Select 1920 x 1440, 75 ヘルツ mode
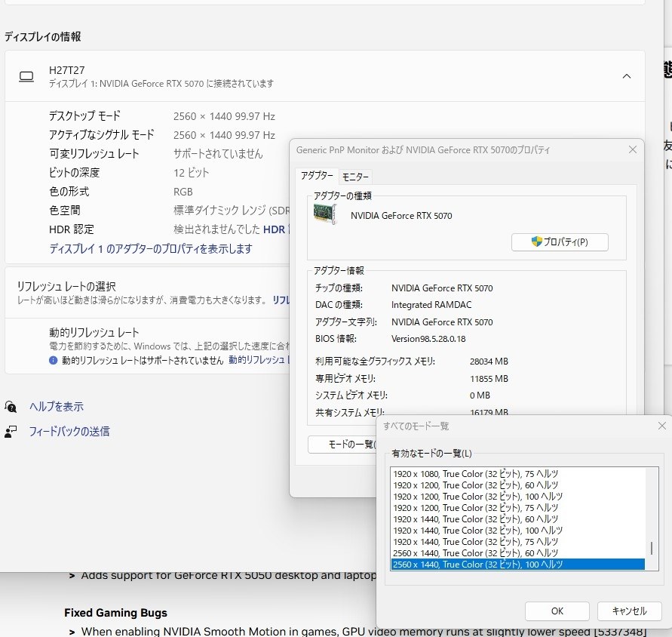Viewport: 672px width, 637px height. [x=517, y=541]
